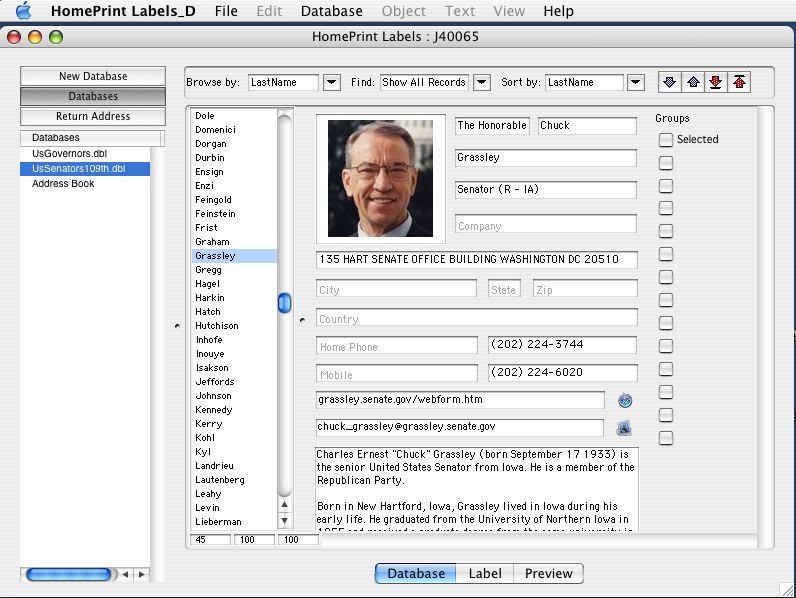Screen dimensions: 796x598
Task: Click the blue up arrow navigation icon
Action: (x=693, y=82)
